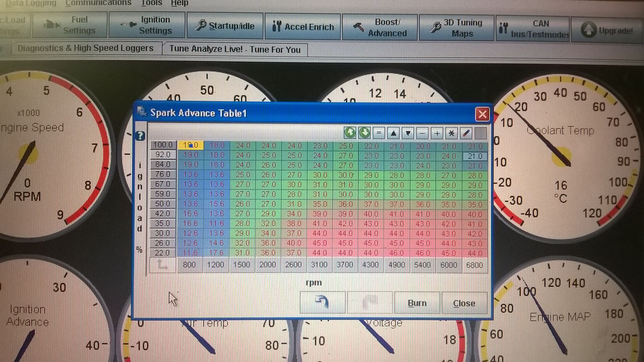Image resolution: width=644 pixels, height=362 pixels.
Task: Click the 35.0 load bin label
Action: [x=163, y=223]
